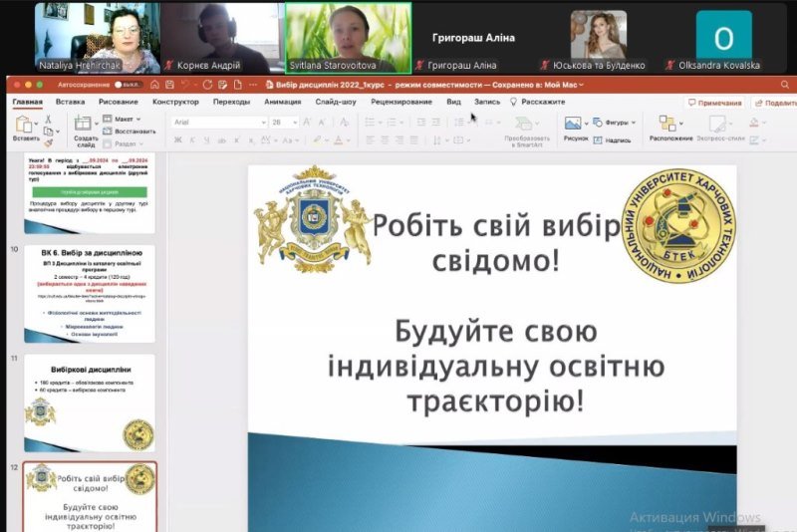The height and width of the screenshot is (532, 797).
Task: Click the Copy icon
Action: [48, 132]
